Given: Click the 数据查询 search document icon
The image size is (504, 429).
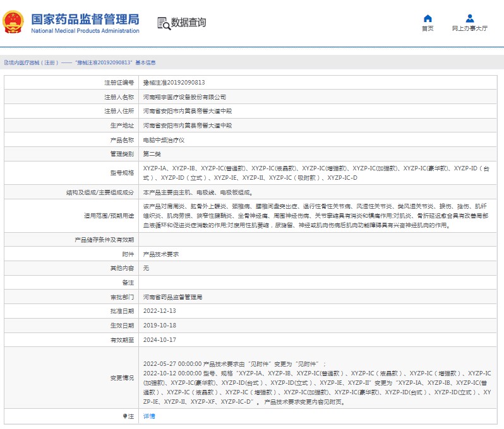Looking at the screenshot, I should click(164, 23).
